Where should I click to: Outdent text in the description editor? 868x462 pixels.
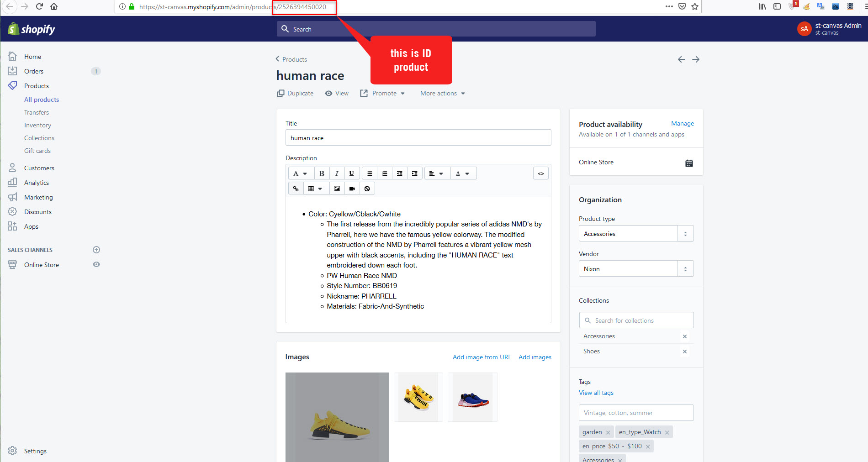[x=400, y=173]
